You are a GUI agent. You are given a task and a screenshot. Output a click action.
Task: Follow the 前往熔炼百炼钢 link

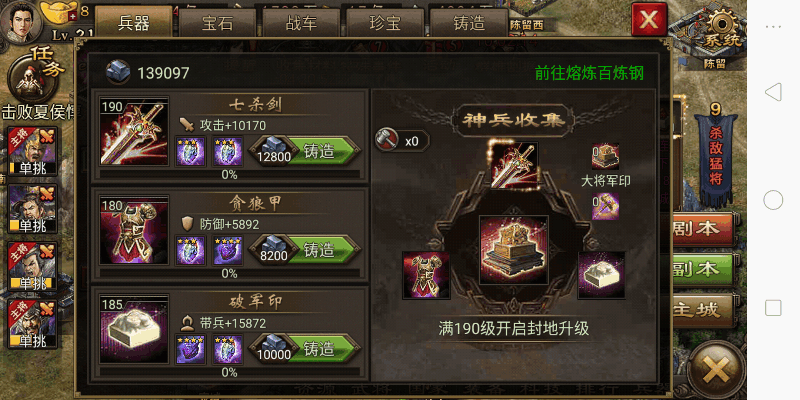(589, 73)
